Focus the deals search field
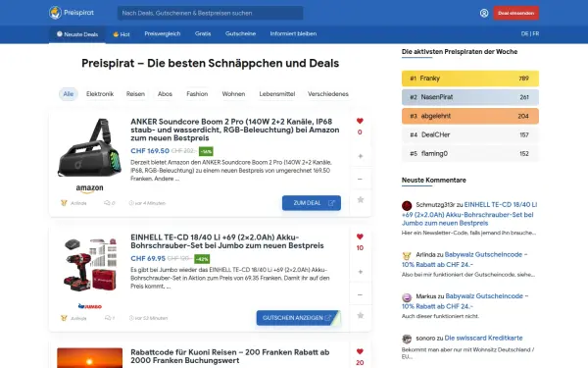 click(x=211, y=13)
